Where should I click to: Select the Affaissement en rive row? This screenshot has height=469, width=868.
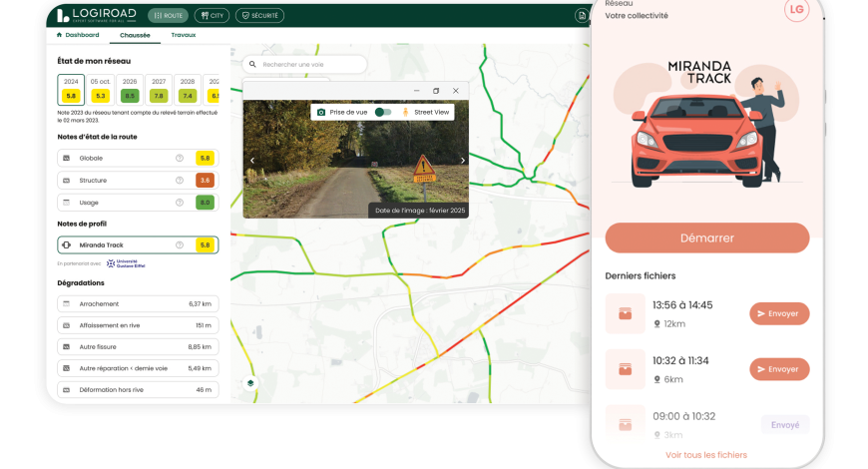click(138, 325)
